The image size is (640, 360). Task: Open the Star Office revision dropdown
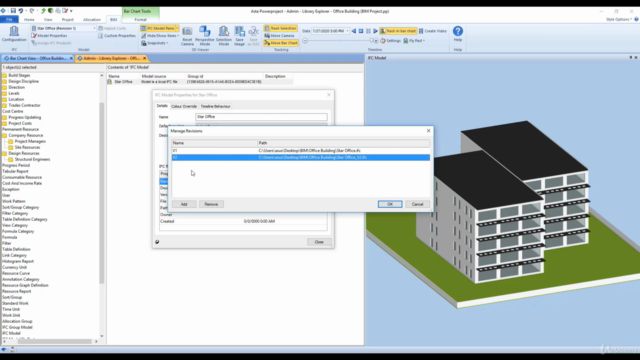coord(94,28)
